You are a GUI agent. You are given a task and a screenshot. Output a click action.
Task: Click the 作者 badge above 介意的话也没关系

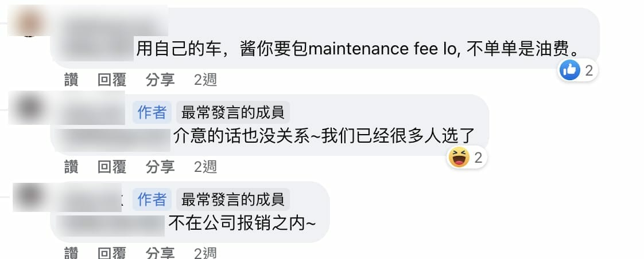(152, 112)
